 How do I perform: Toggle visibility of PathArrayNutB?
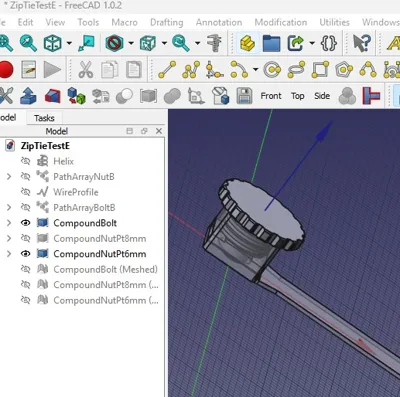25,176
